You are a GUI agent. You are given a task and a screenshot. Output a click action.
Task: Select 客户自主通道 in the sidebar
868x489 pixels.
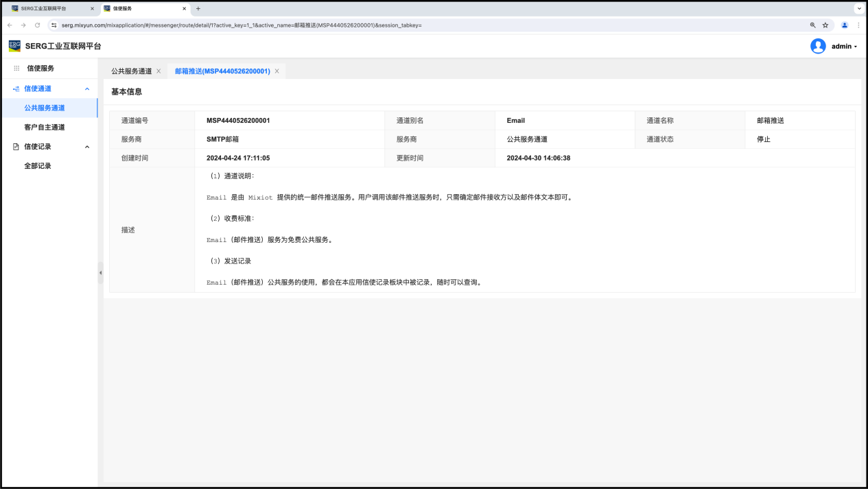click(45, 128)
